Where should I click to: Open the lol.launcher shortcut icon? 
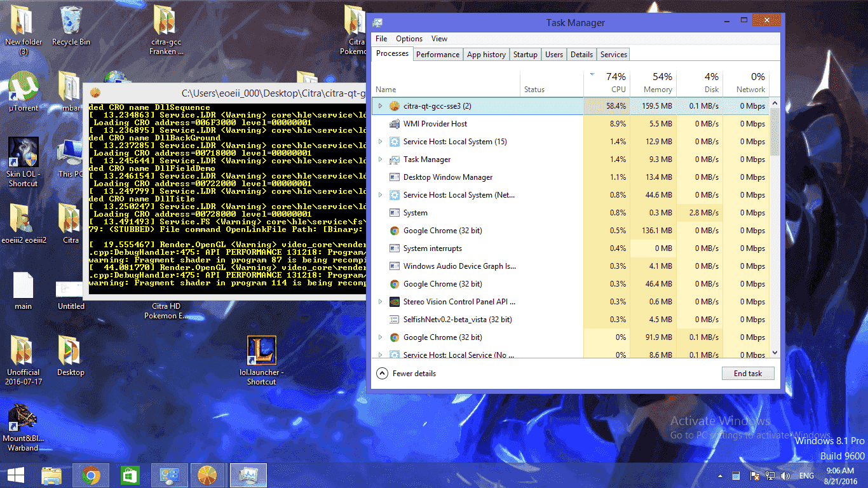pyautogui.click(x=261, y=360)
